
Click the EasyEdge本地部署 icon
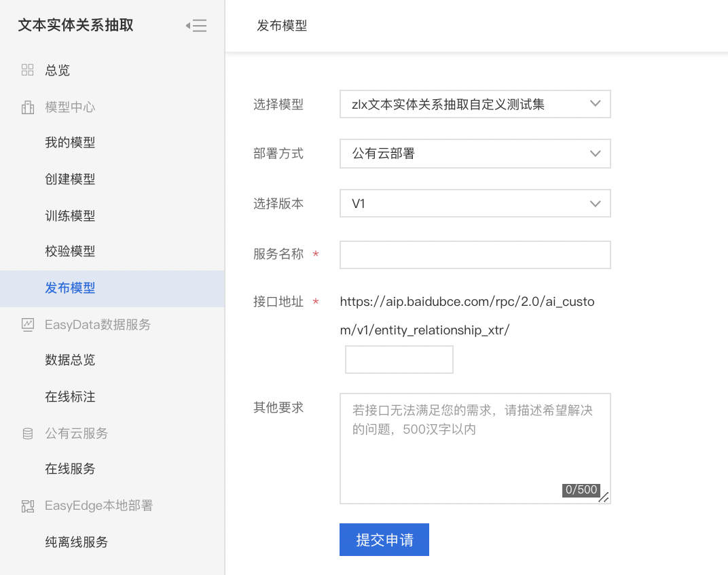click(x=27, y=506)
